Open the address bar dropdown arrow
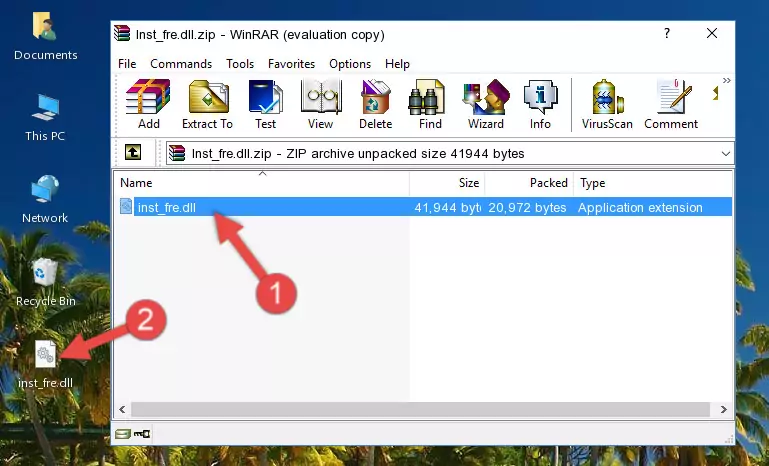 pyautogui.click(x=726, y=154)
